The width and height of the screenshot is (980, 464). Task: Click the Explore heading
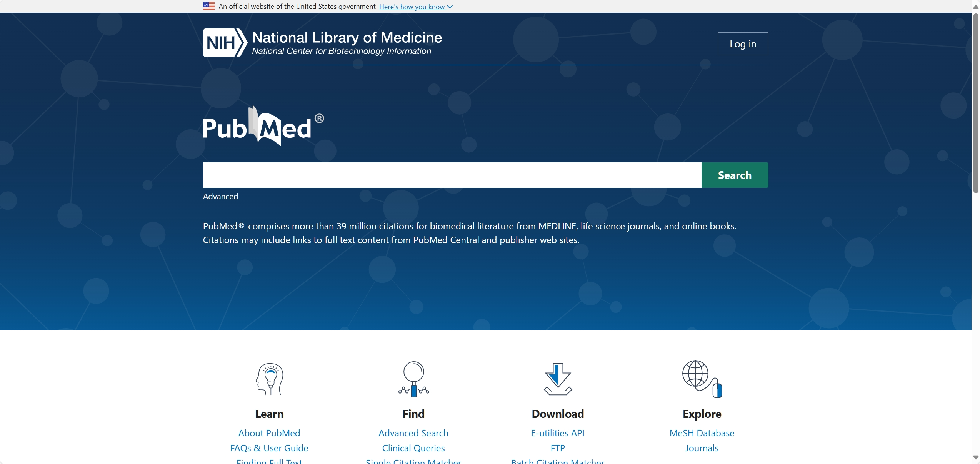click(702, 414)
